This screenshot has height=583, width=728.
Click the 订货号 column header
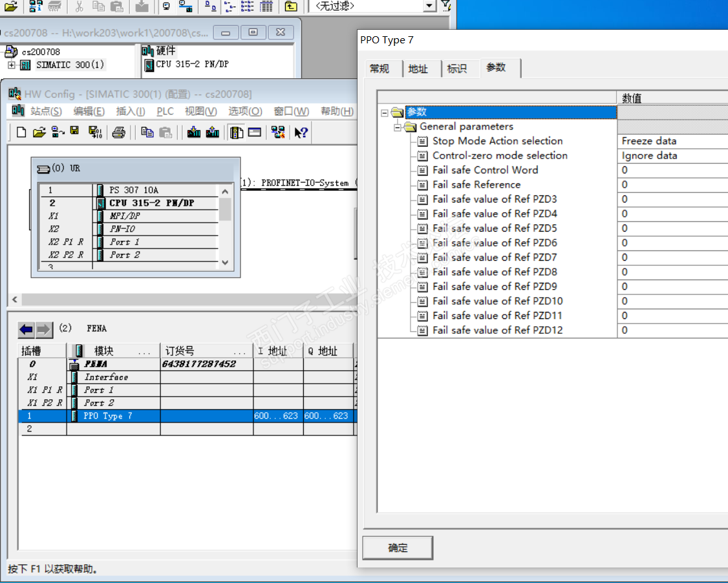click(x=207, y=351)
